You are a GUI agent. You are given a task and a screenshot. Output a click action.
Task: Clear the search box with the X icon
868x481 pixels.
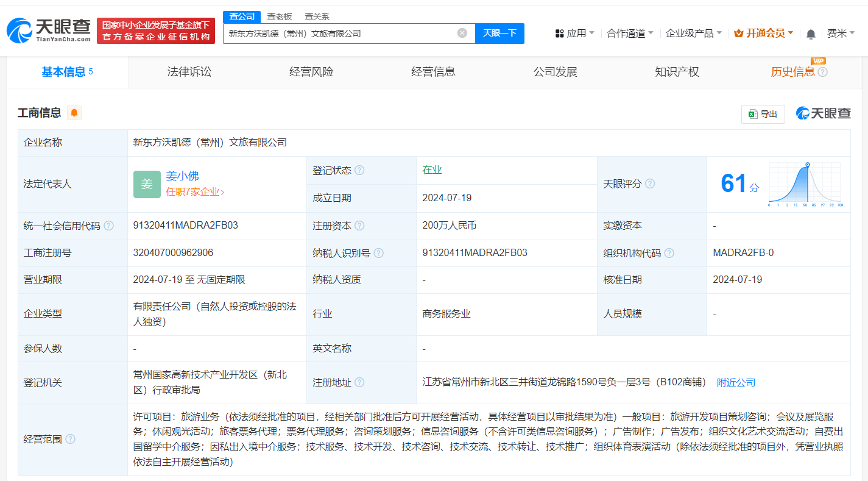pyautogui.click(x=462, y=33)
